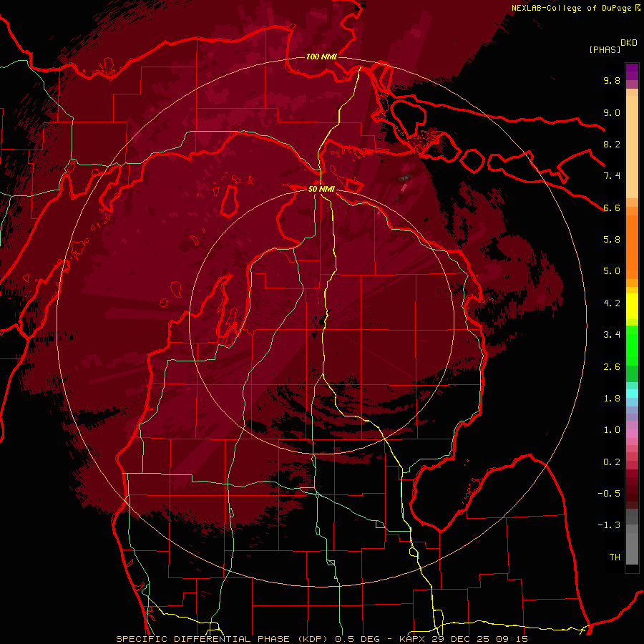Click the (KDP) text in bottom caption
This screenshot has width=644, height=644.
click(x=311, y=639)
